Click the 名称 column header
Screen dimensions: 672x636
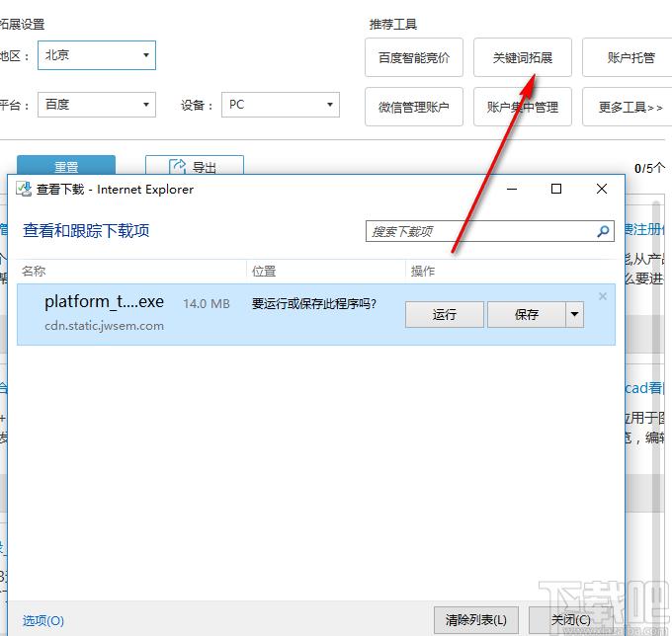pyautogui.click(x=34, y=271)
